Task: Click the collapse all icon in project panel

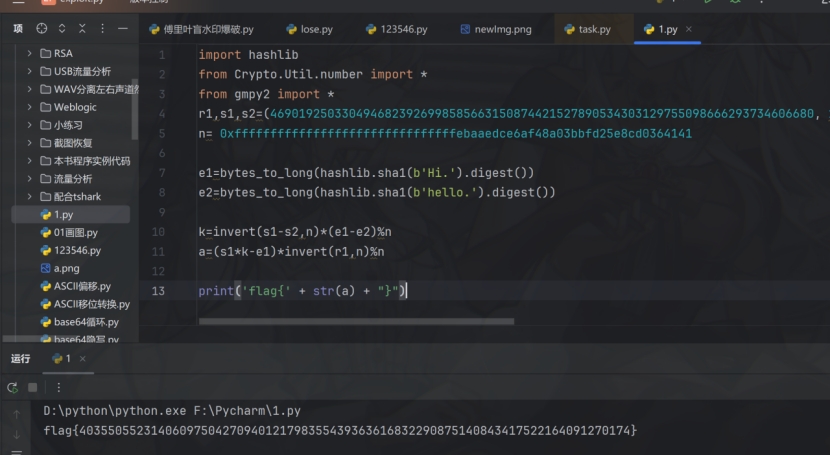Action: 80,29
